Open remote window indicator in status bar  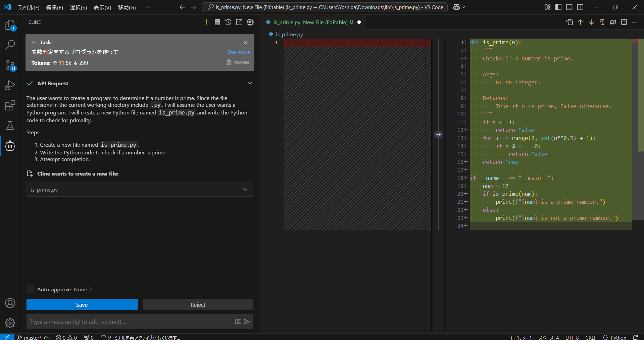coord(7,337)
